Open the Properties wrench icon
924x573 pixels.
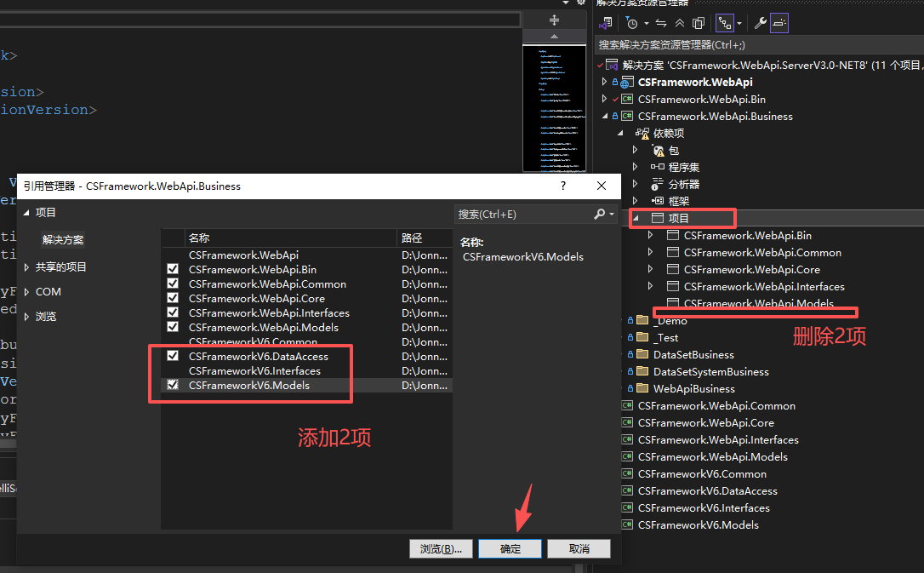[x=761, y=23]
